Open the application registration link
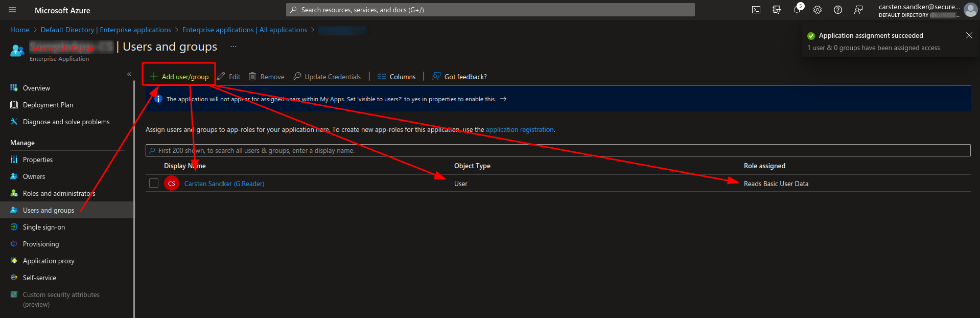The image size is (980, 318). [520, 129]
